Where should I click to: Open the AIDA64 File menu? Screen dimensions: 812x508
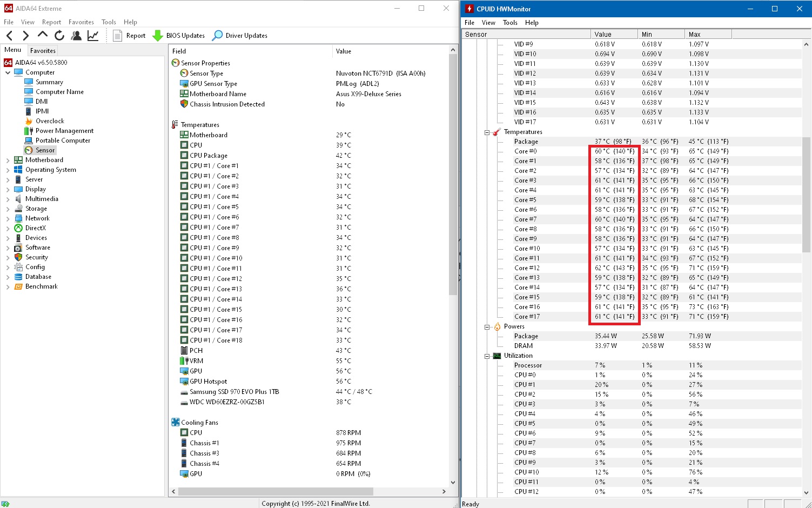point(9,22)
